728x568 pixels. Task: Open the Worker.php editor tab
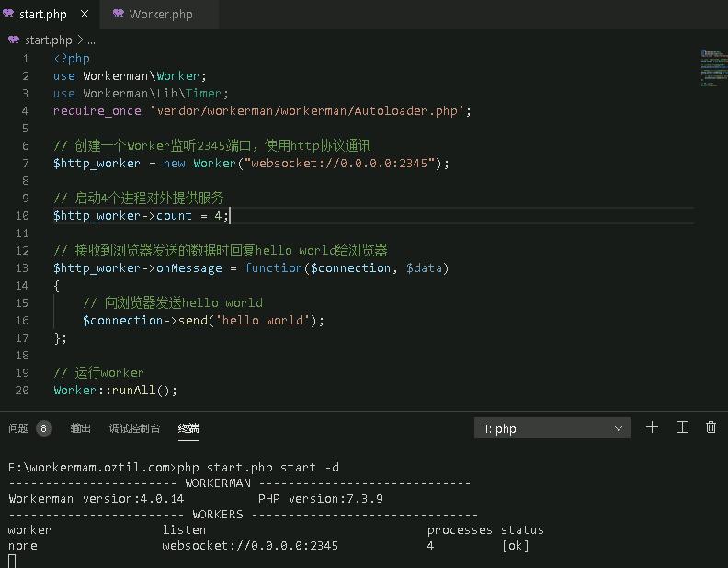tap(160, 15)
